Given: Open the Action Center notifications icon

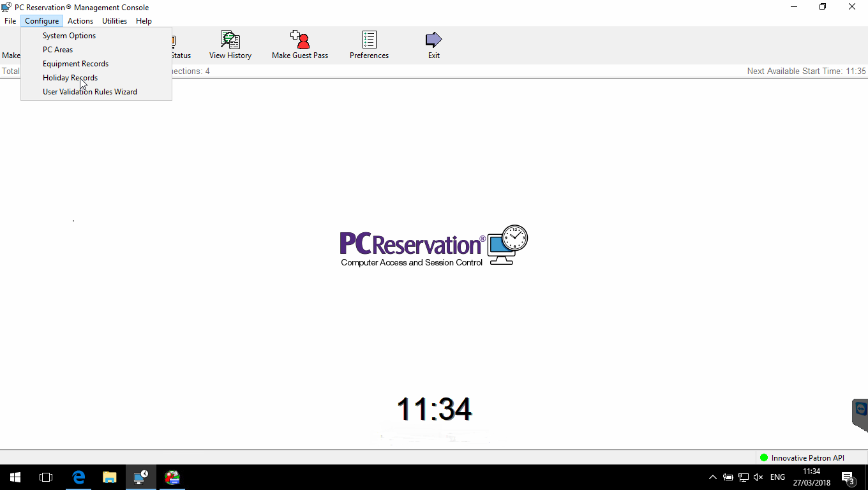Looking at the screenshot, I should [x=849, y=477].
